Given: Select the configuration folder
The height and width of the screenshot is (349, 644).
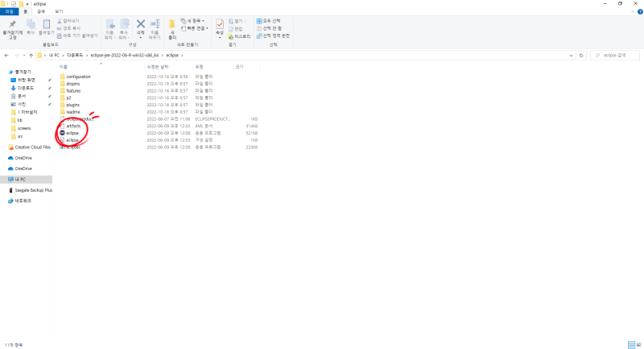Looking at the screenshot, I should pyautogui.click(x=78, y=77).
